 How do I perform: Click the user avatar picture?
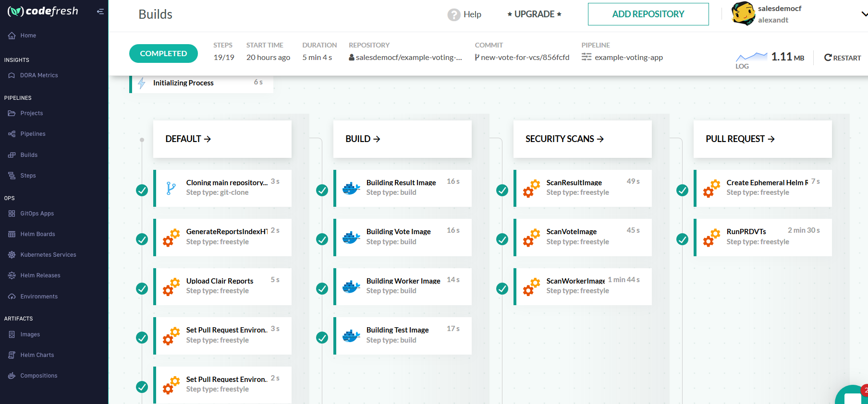[x=743, y=13]
